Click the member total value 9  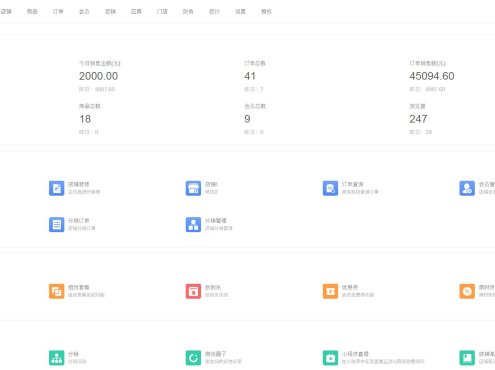(x=247, y=119)
